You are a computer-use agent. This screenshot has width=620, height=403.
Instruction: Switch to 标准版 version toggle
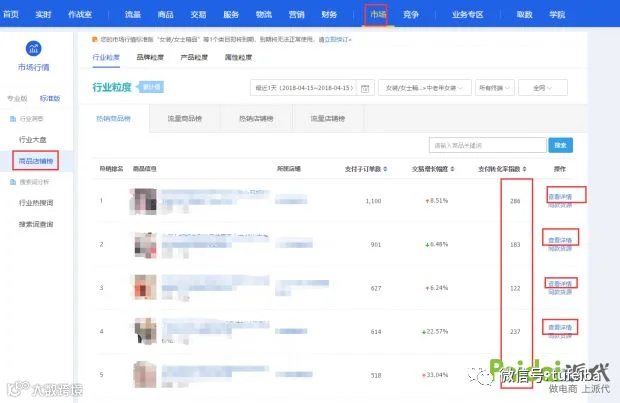(50, 98)
